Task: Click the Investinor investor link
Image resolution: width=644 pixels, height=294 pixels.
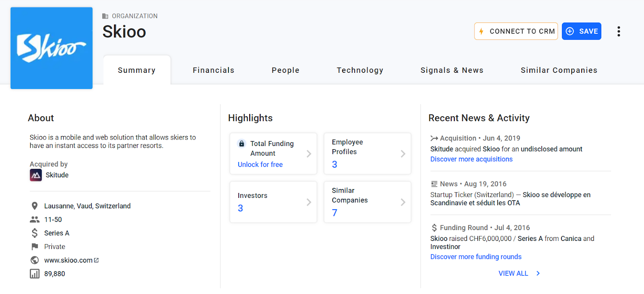Action: click(x=445, y=247)
